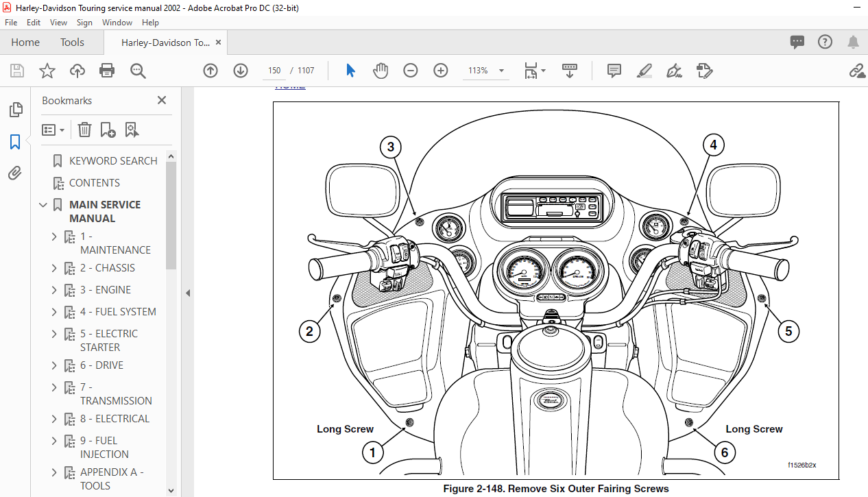Delete the selected bookmark with trash icon

click(84, 130)
